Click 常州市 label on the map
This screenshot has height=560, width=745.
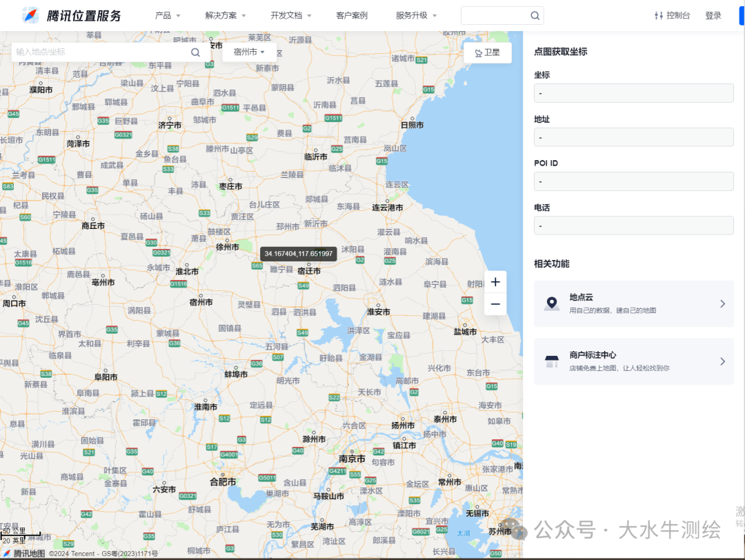coord(450,482)
